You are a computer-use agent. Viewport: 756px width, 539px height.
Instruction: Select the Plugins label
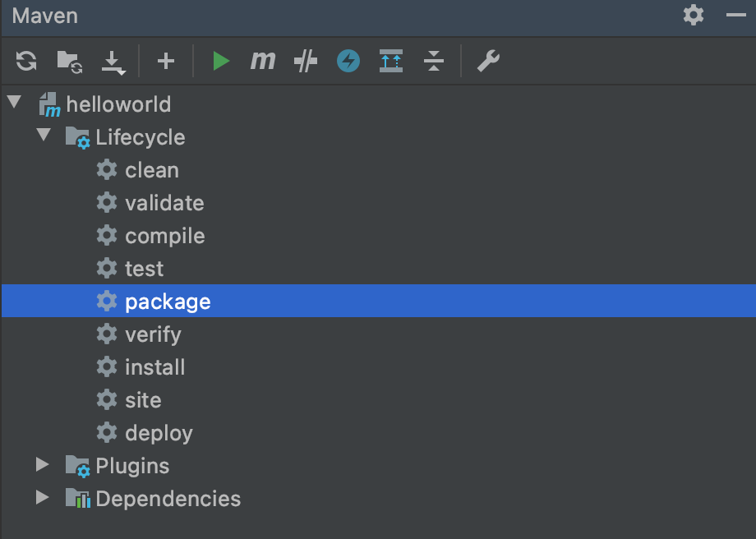coord(132,466)
